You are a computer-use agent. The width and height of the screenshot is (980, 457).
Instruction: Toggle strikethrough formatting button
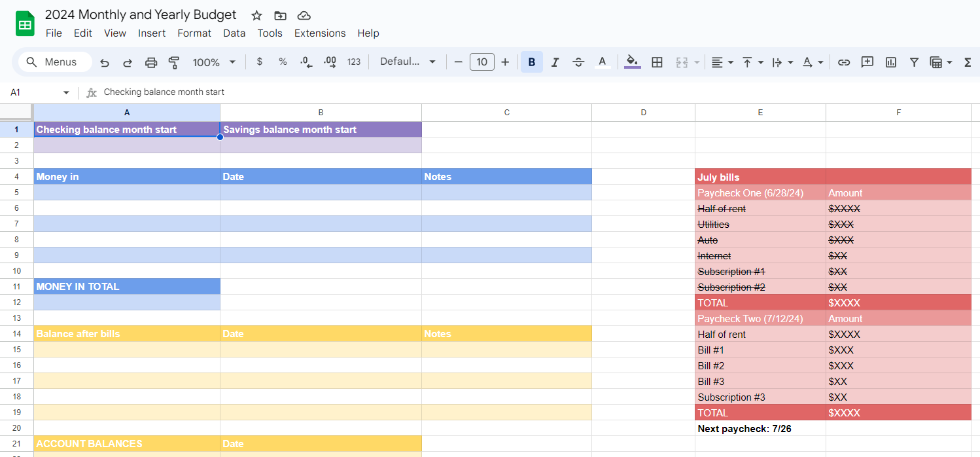[x=578, y=62]
